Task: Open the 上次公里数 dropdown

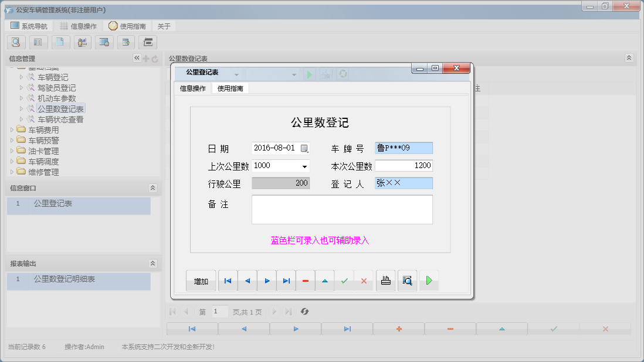Action: click(304, 166)
